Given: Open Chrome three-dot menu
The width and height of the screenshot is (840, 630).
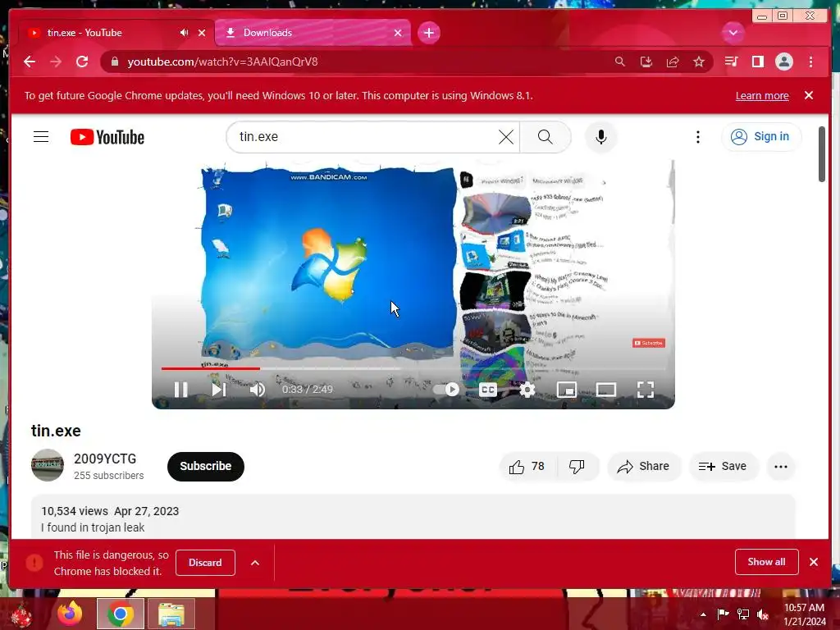Looking at the screenshot, I should pos(810,62).
